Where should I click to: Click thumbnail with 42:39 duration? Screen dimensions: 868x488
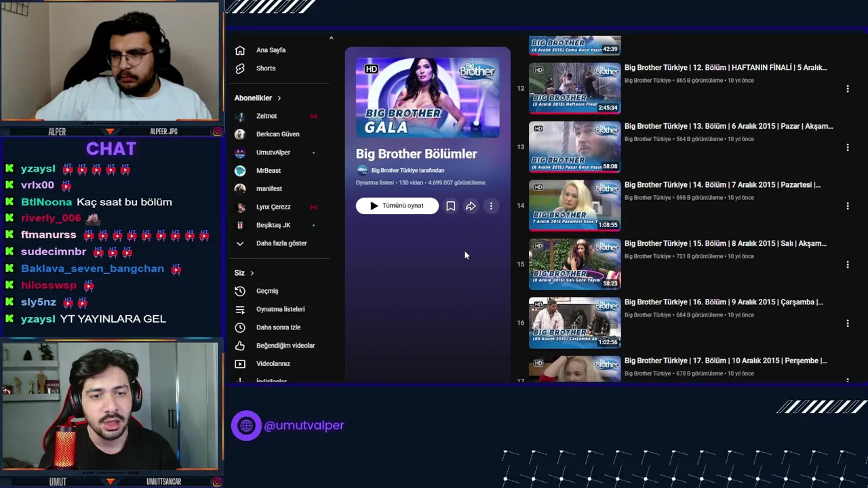[x=575, y=45]
